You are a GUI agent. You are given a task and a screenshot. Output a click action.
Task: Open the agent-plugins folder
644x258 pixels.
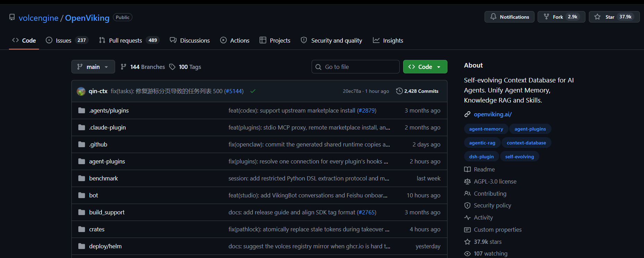tap(107, 161)
